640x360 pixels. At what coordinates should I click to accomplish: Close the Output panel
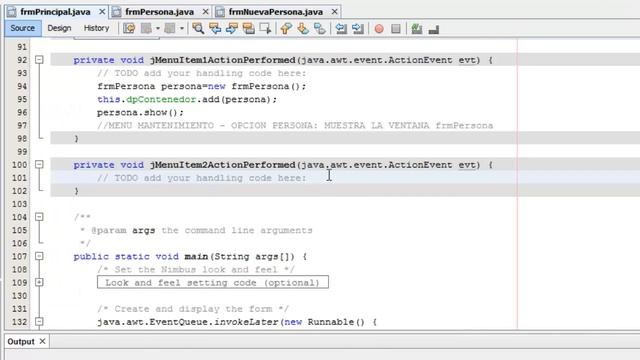point(42,341)
